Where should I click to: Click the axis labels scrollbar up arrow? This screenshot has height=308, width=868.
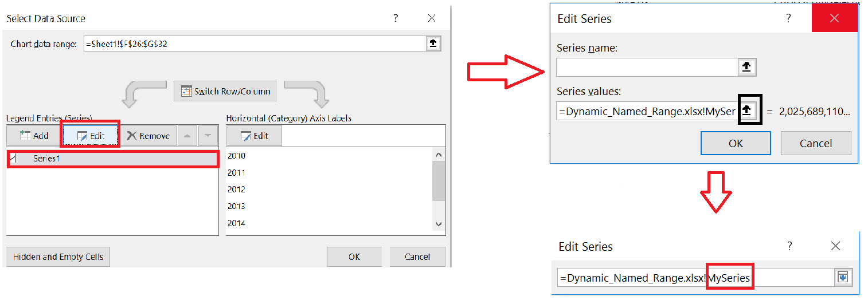pos(439,155)
